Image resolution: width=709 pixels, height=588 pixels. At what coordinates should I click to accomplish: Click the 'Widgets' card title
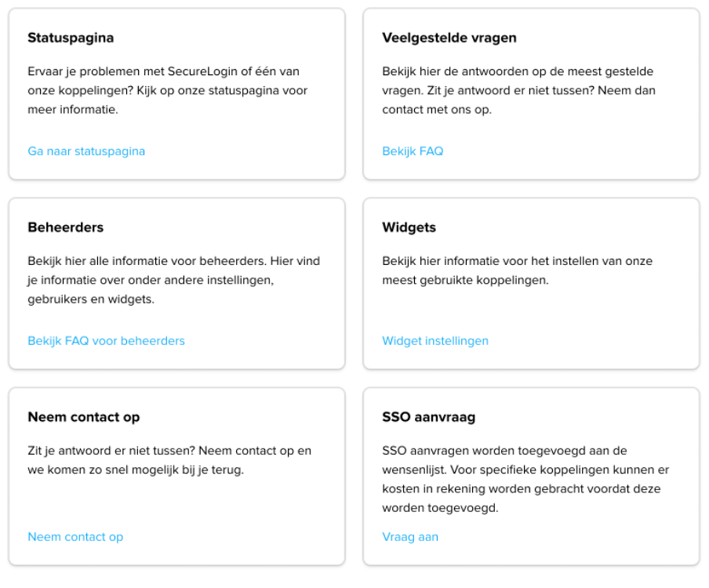pos(409,227)
